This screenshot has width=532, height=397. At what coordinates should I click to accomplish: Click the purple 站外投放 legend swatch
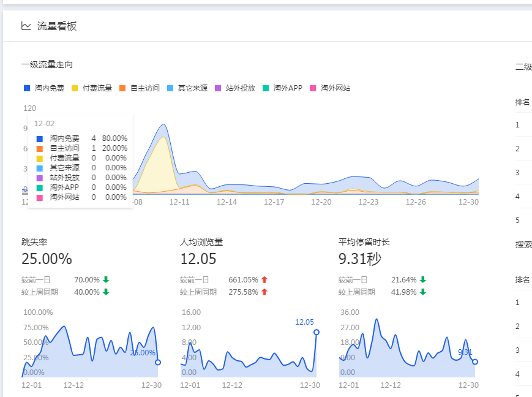[219, 88]
